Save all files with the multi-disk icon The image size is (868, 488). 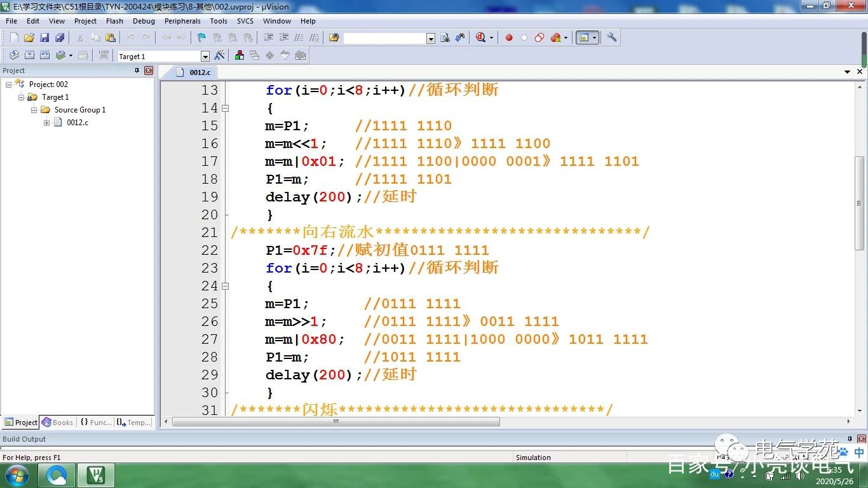pyautogui.click(x=60, y=37)
